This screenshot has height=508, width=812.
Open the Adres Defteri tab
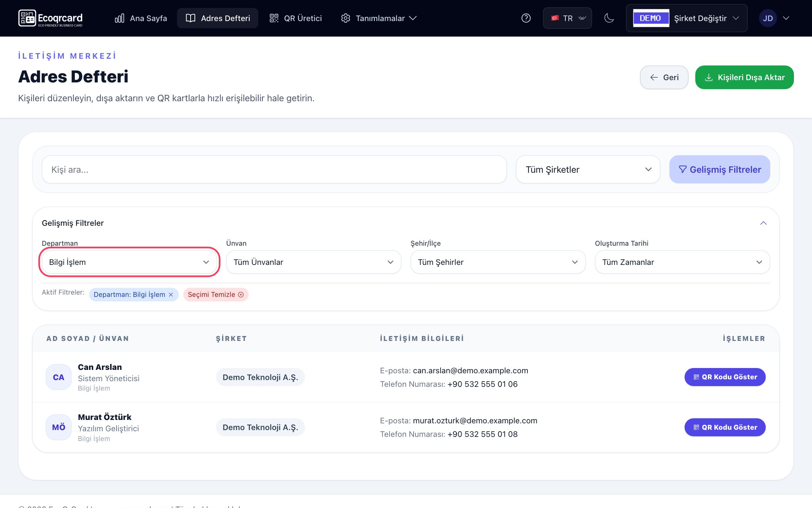218,18
